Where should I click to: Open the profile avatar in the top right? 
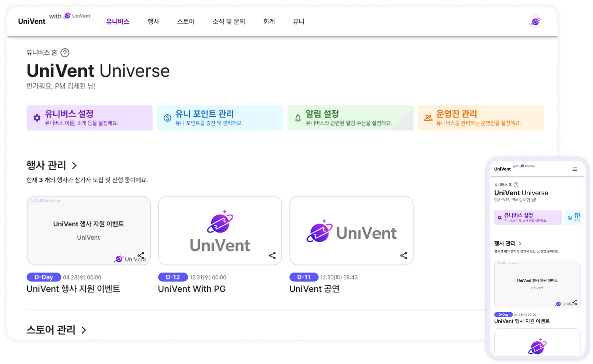point(535,21)
